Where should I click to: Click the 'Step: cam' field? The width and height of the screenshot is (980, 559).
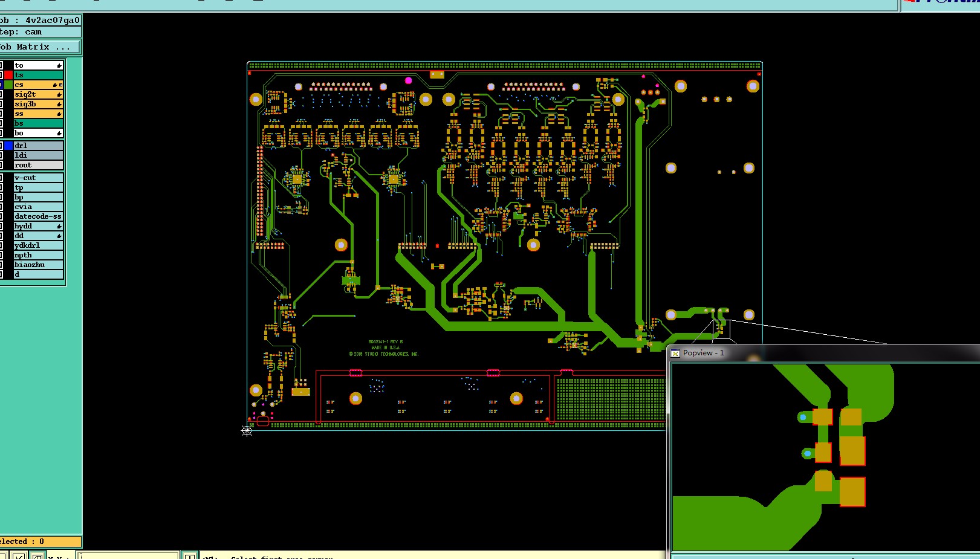coord(40,32)
